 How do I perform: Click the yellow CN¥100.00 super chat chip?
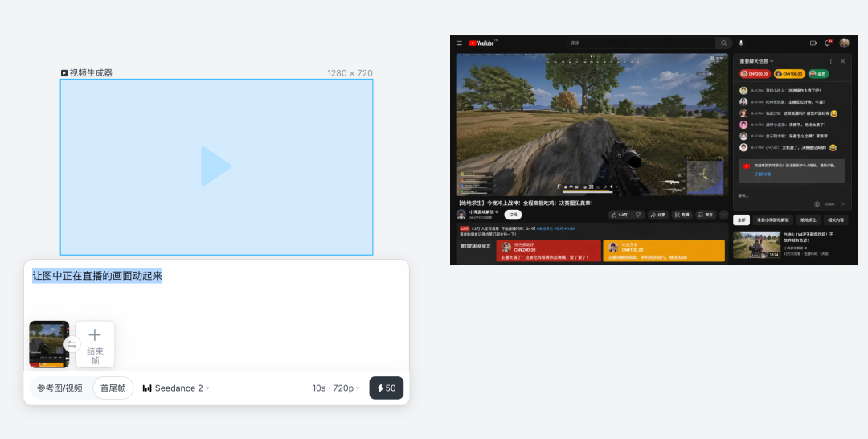click(789, 74)
